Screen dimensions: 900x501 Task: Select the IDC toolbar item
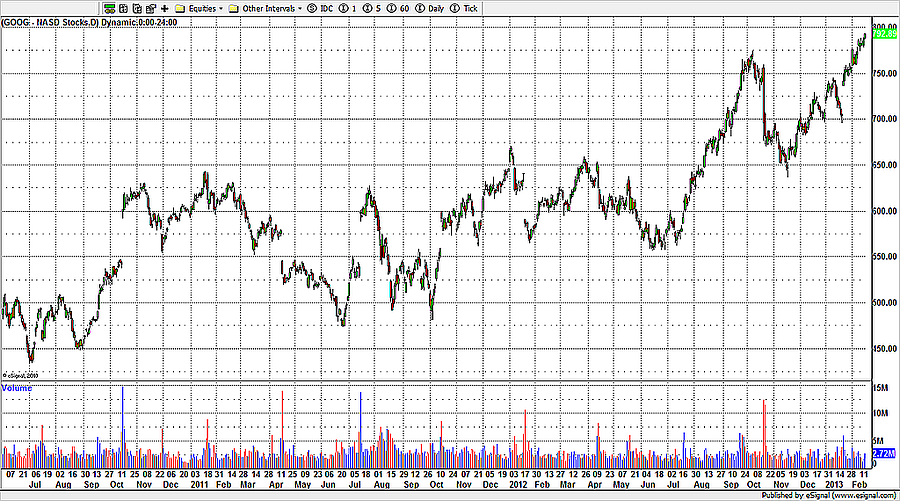(x=326, y=8)
